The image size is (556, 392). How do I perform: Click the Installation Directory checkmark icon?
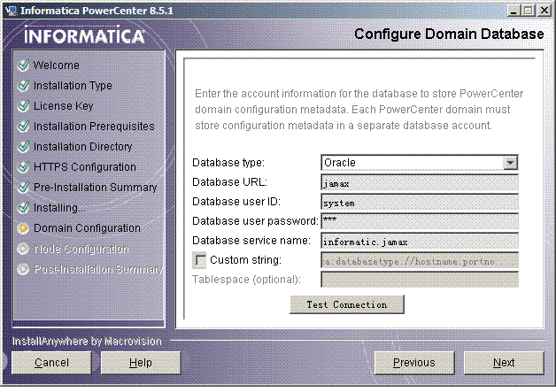pyautogui.click(x=23, y=146)
